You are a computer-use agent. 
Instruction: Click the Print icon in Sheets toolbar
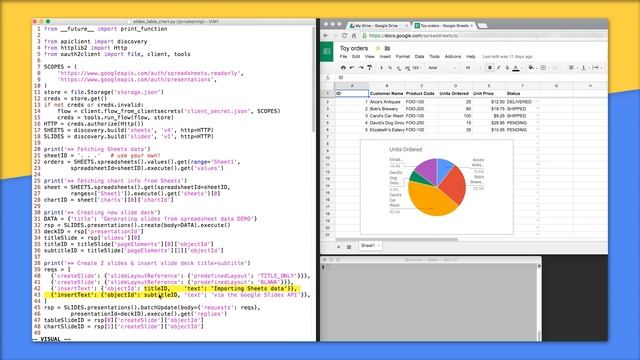tap(343, 68)
